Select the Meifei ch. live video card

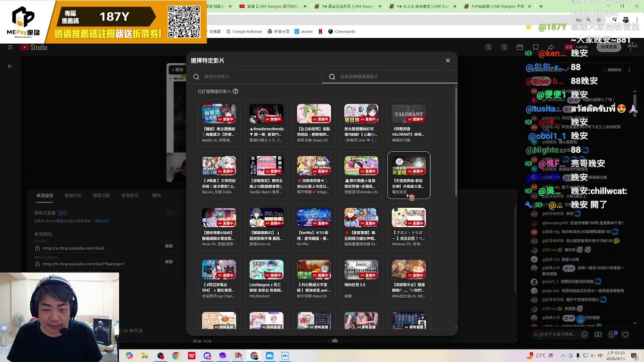219,123
